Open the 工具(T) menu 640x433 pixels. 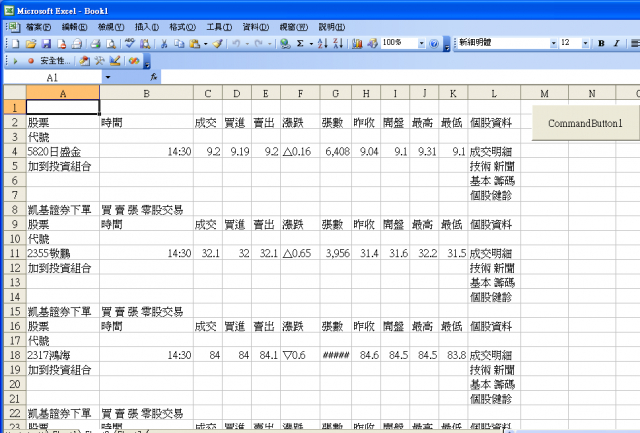coord(219,27)
